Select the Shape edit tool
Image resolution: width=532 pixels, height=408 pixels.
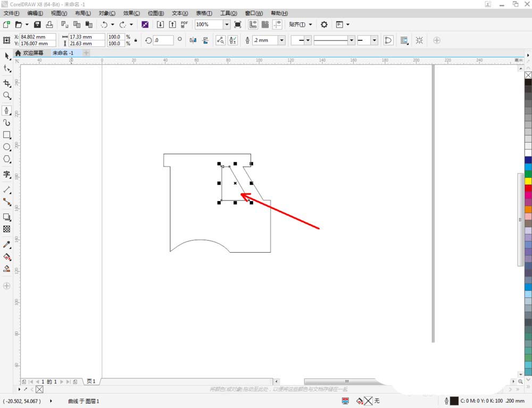7,69
